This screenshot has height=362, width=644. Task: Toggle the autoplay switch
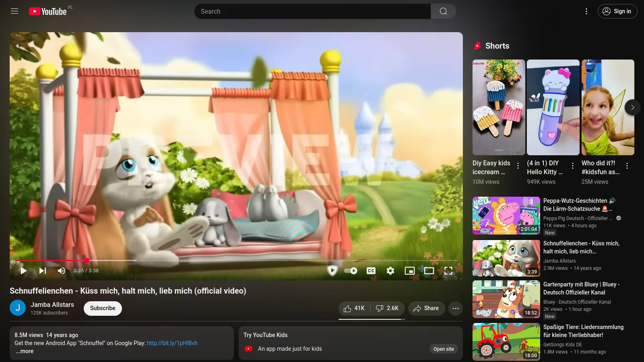[x=351, y=271]
